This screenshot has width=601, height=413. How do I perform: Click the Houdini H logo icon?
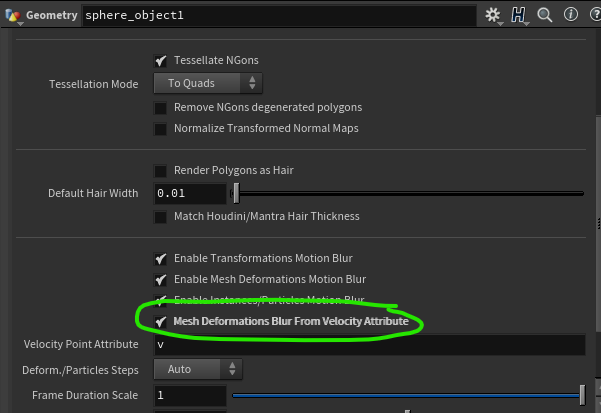pos(520,16)
